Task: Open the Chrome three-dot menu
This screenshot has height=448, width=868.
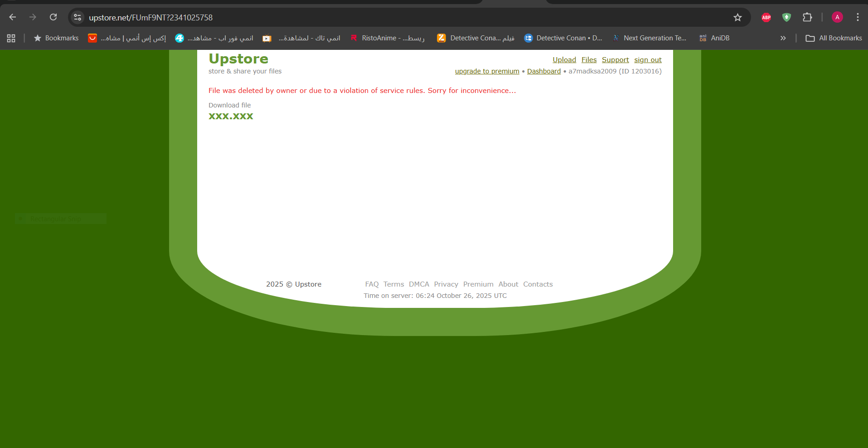Action: point(858,17)
